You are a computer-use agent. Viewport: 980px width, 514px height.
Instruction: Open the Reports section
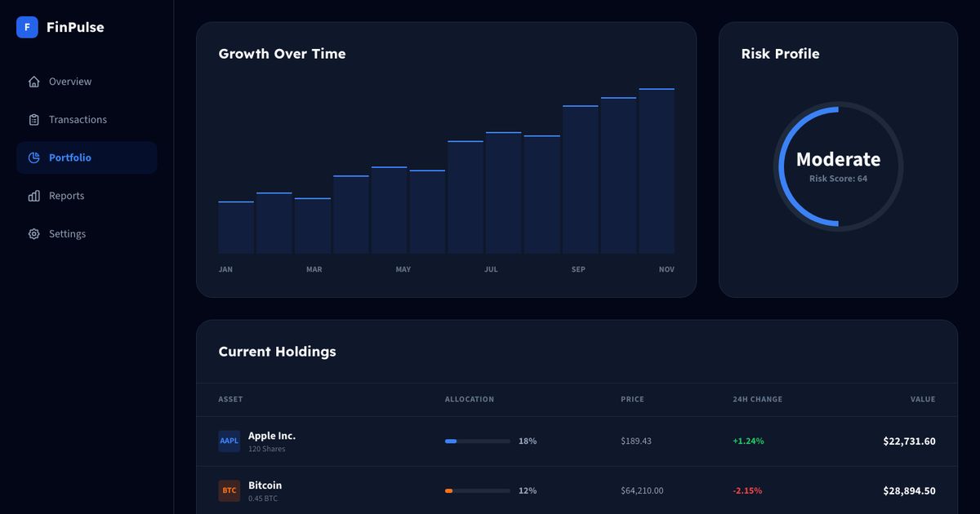point(87,196)
